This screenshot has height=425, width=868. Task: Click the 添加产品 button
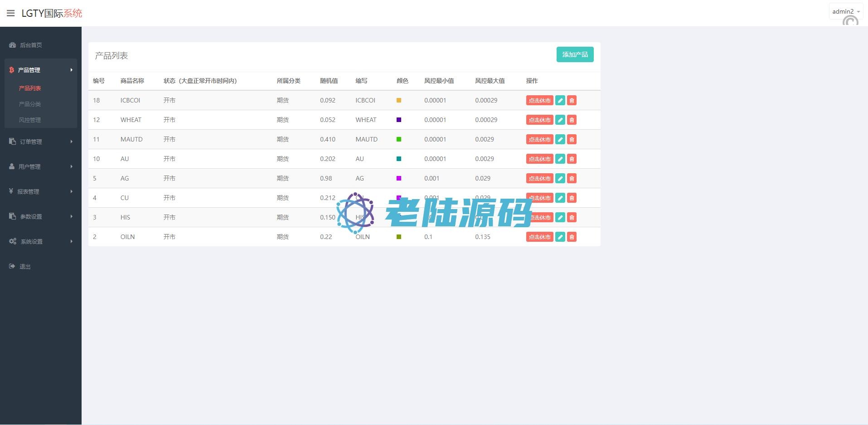click(575, 54)
